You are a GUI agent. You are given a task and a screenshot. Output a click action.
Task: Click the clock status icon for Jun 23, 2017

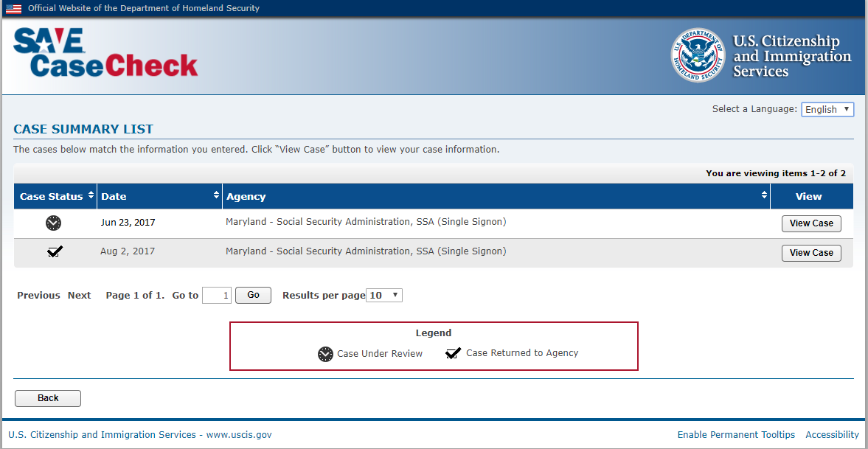pyautogui.click(x=54, y=223)
